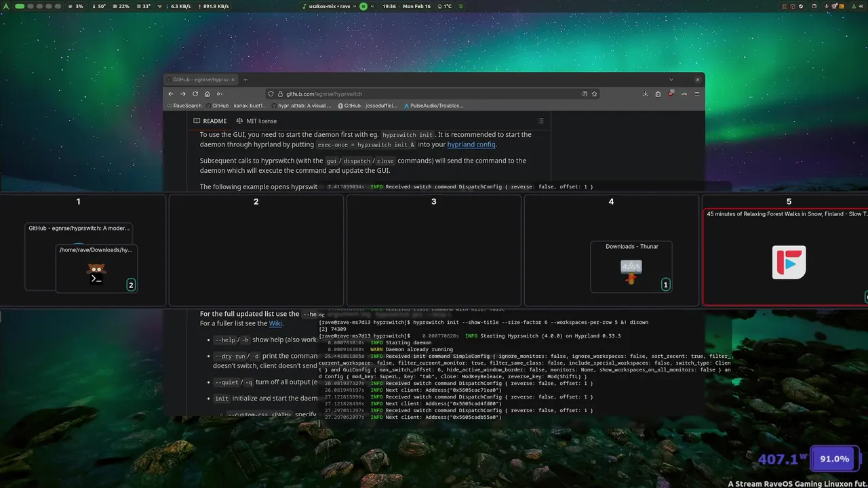Screen dimensions: 868x488
Task: Switch to the README tab
Action: [210, 121]
